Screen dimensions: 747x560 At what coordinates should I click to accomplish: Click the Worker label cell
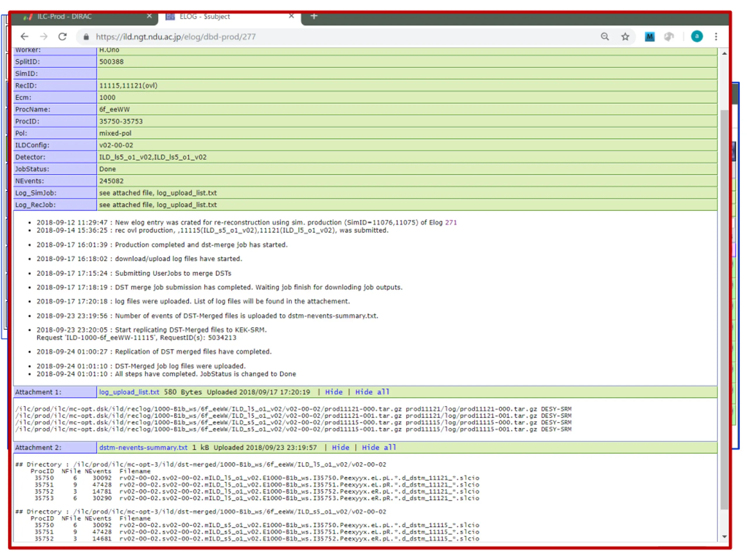pyautogui.click(x=55, y=51)
